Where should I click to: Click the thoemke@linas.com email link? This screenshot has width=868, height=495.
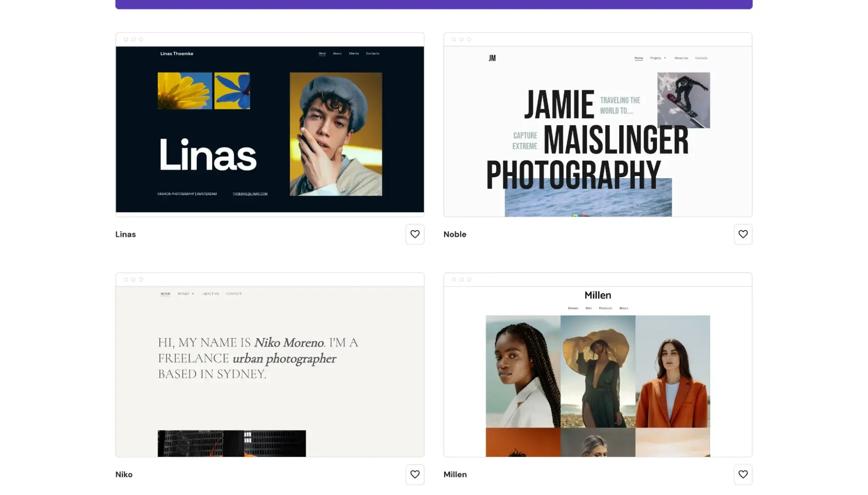tap(250, 193)
